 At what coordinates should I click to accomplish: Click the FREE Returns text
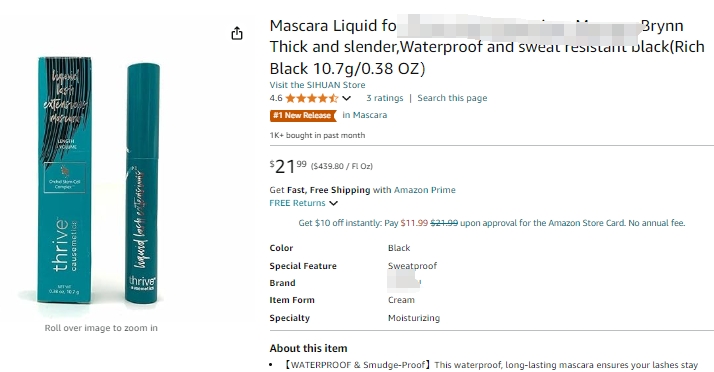pyautogui.click(x=297, y=203)
